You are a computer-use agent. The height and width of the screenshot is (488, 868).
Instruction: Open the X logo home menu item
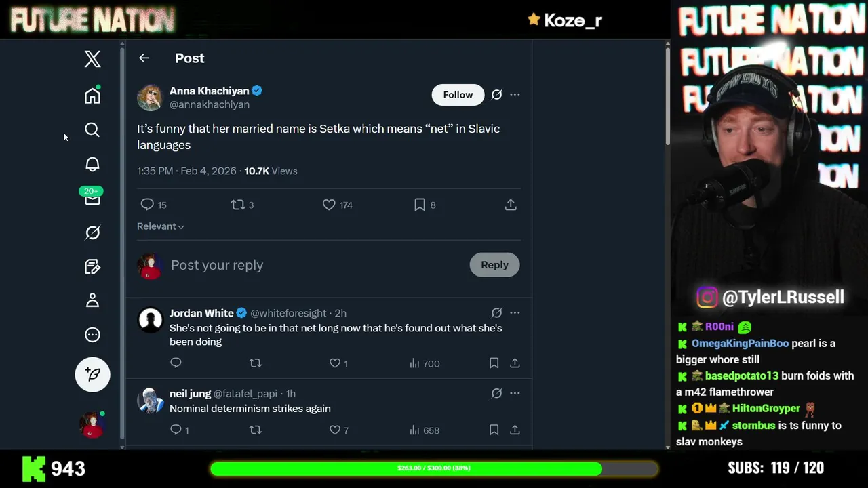92,59
